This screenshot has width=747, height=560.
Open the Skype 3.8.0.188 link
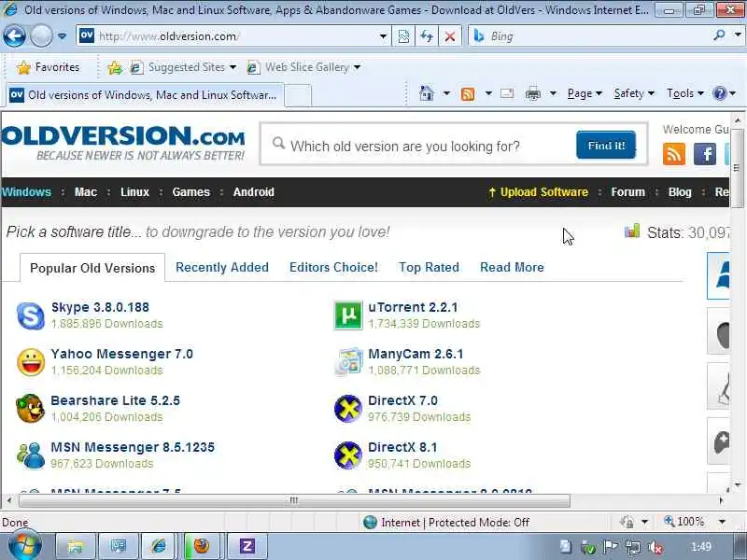click(100, 307)
